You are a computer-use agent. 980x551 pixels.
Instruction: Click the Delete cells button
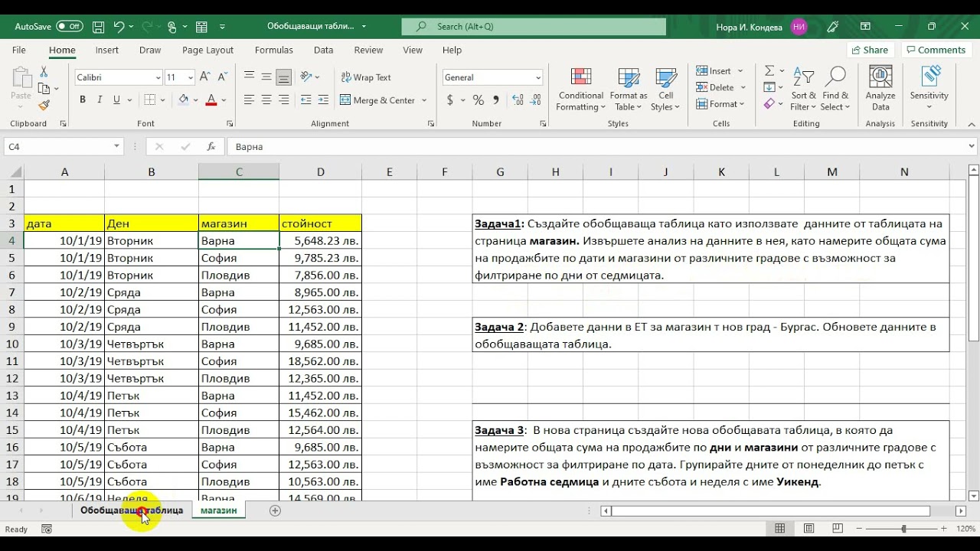click(715, 87)
